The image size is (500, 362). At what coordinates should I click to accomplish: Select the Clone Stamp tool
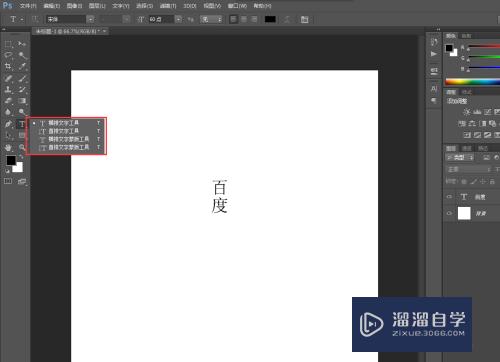coord(8,89)
